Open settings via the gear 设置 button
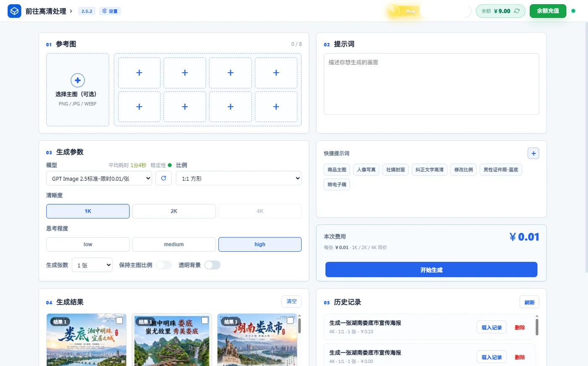The width and height of the screenshot is (588, 366). (110, 11)
